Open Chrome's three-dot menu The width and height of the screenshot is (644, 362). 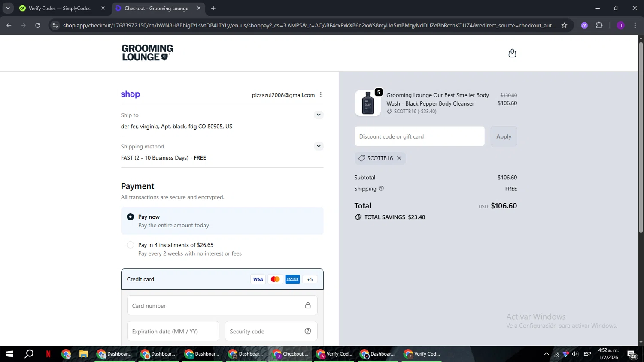pyautogui.click(x=635, y=25)
